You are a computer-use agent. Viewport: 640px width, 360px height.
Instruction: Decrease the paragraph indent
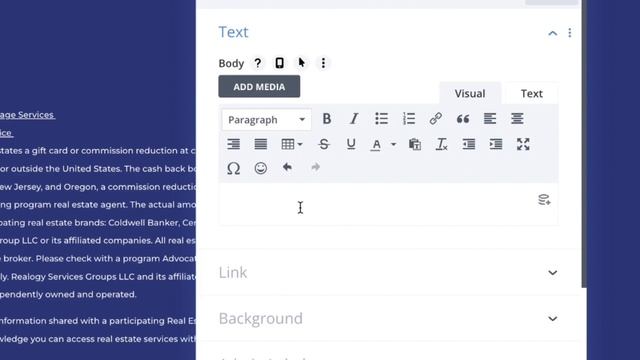point(469,144)
